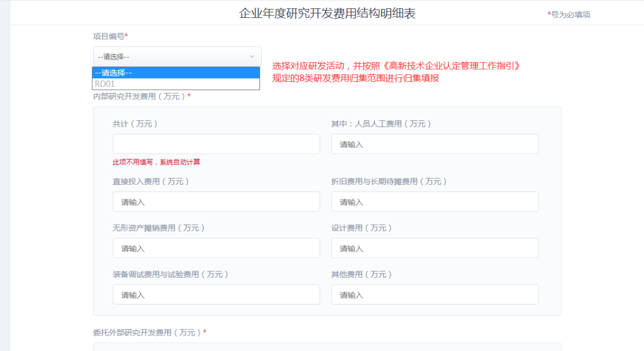
Task: Focus the 装备调试费用与试验费用 input field
Action: (x=216, y=294)
